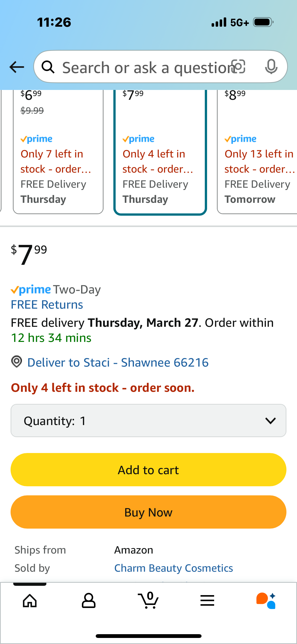Tap the search magnifier icon
The height and width of the screenshot is (644, 297).
coord(48,67)
